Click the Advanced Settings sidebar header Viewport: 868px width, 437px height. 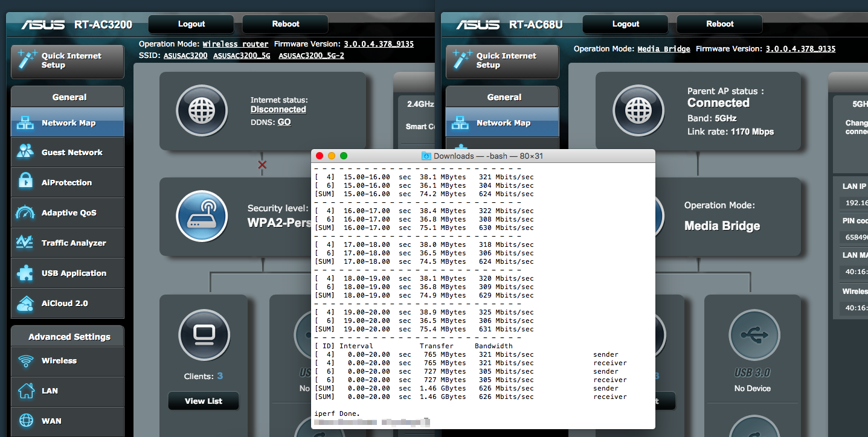pos(68,337)
